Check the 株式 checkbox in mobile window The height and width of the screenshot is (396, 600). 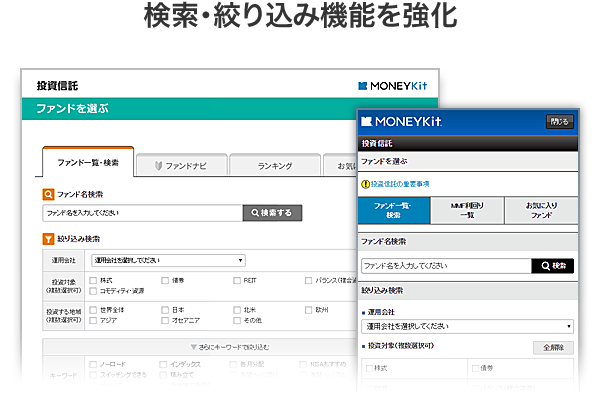(x=369, y=368)
